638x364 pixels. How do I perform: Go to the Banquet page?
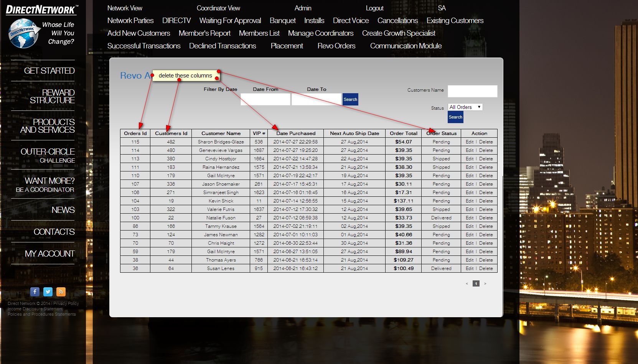[x=283, y=21]
